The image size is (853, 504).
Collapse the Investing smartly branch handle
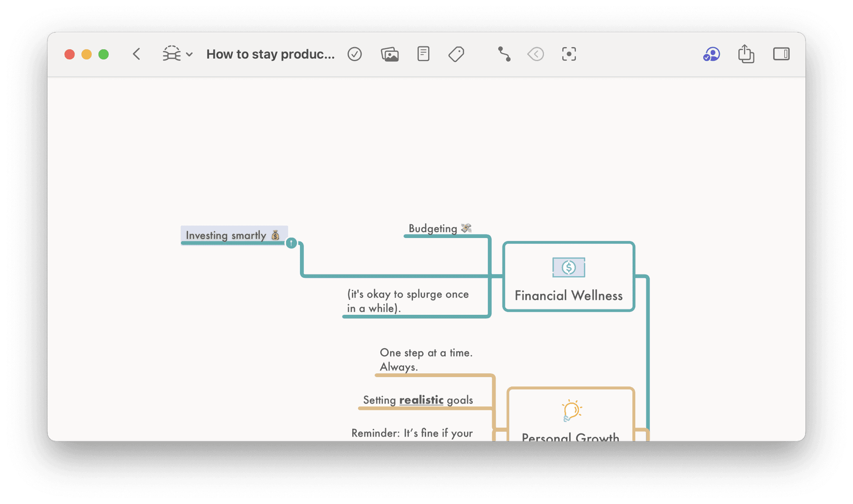(x=291, y=243)
